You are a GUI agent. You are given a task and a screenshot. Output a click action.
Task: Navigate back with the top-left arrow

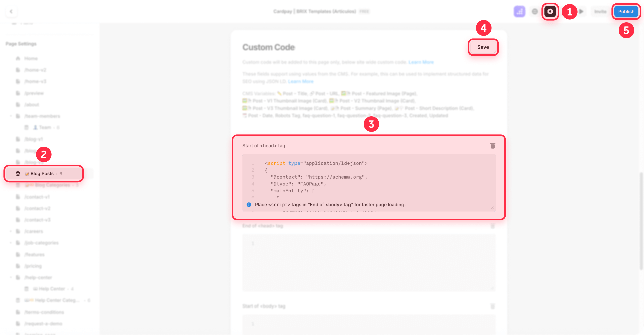point(11,11)
